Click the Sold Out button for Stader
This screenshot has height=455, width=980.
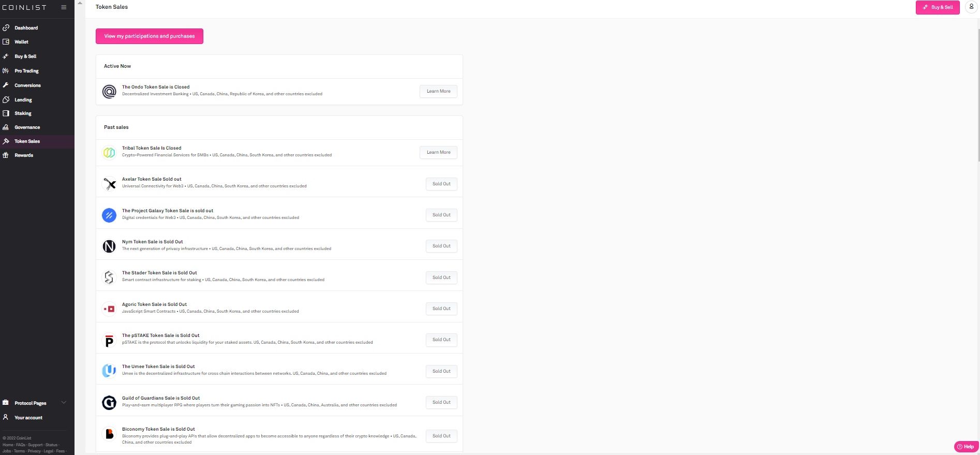pyautogui.click(x=441, y=277)
